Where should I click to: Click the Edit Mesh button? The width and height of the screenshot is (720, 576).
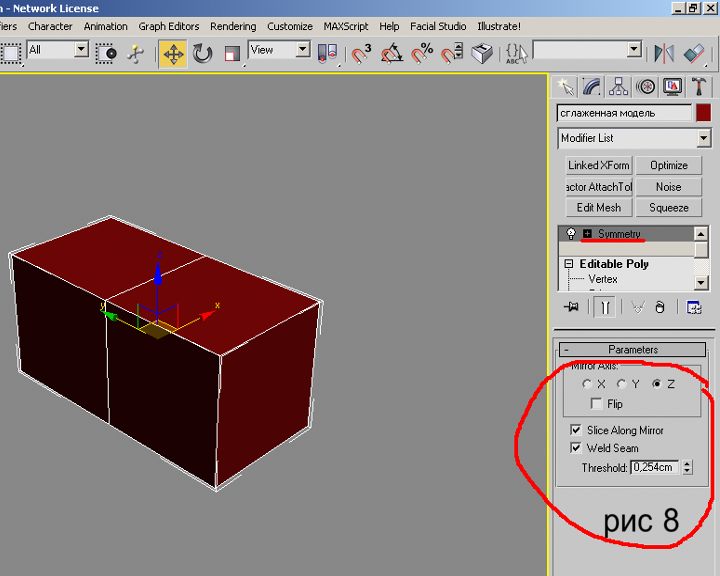pos(598,207)
